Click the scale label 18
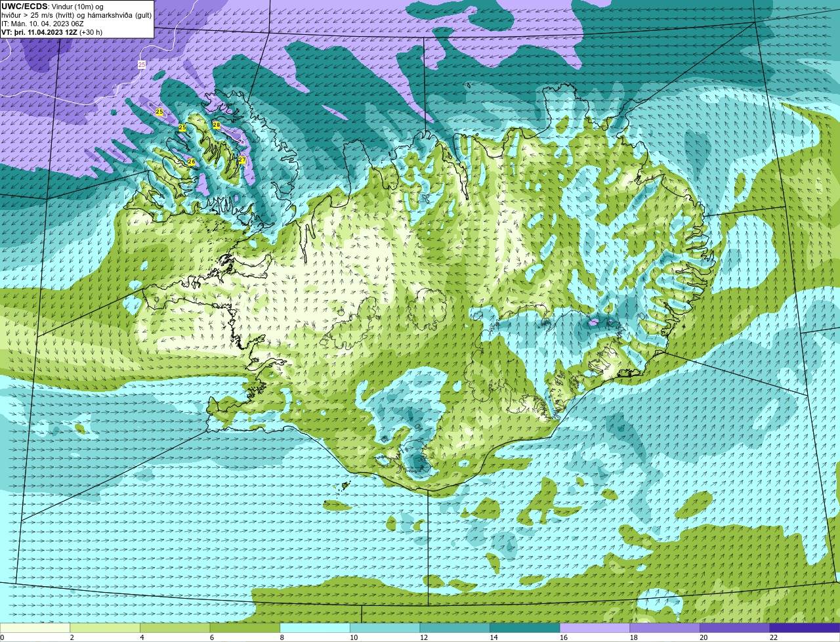The image size is (840, 642). pos(633,637)
